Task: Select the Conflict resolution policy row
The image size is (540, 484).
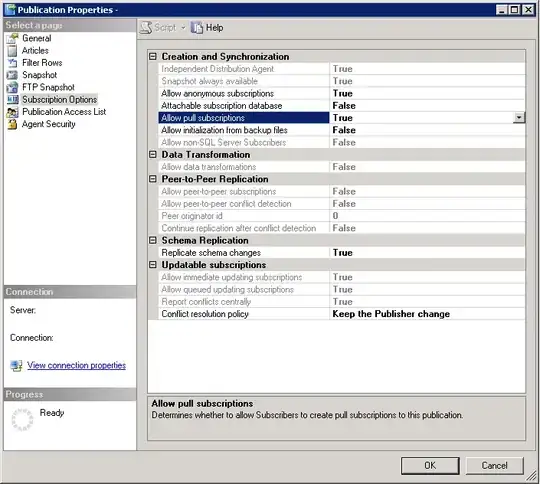Action: click(x=342, y=314)
